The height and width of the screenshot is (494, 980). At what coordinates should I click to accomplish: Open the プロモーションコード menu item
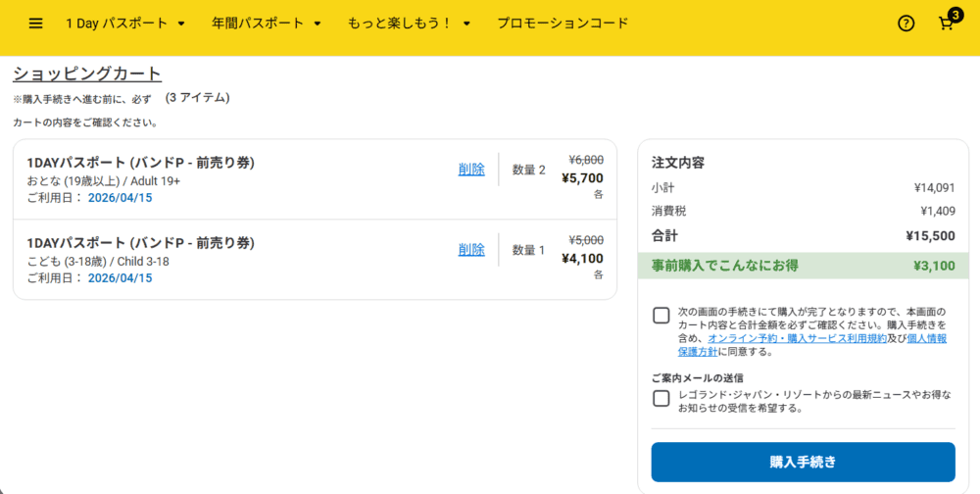point(563,24)
